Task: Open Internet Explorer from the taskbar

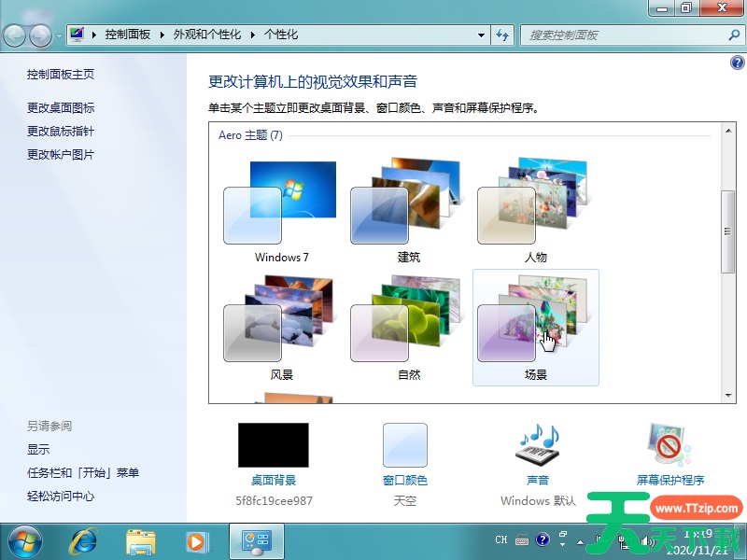Action: point(86,540)
